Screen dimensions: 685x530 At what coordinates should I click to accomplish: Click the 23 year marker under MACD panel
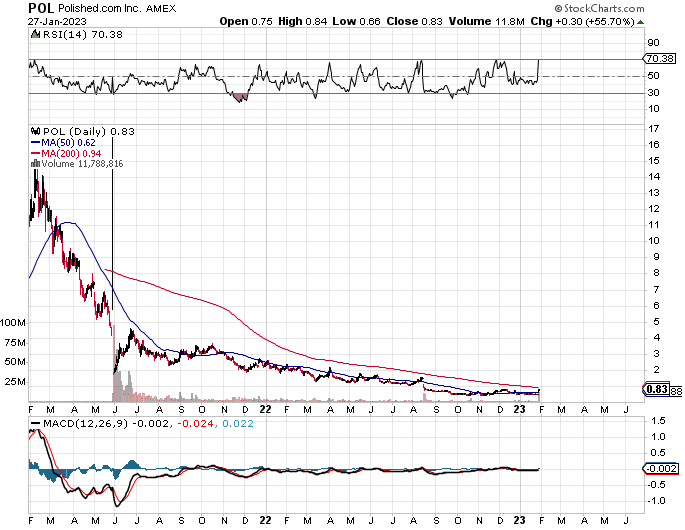click(519, 520)
